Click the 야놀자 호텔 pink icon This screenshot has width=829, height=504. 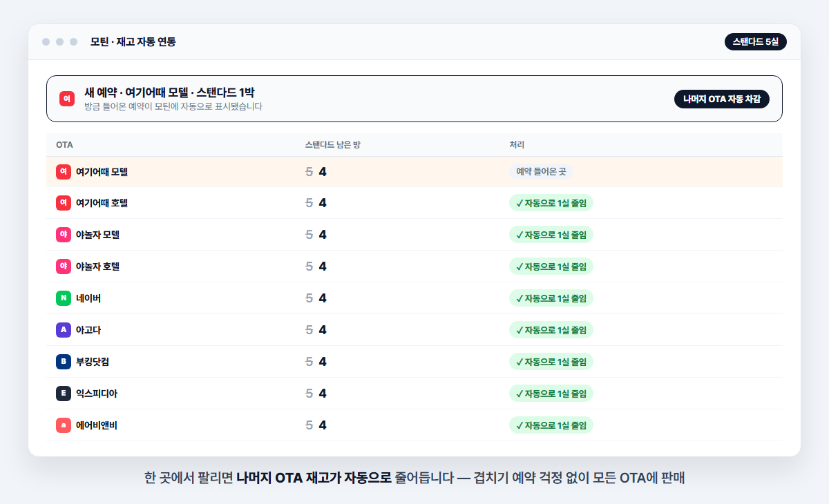click(x=64, y=266)
